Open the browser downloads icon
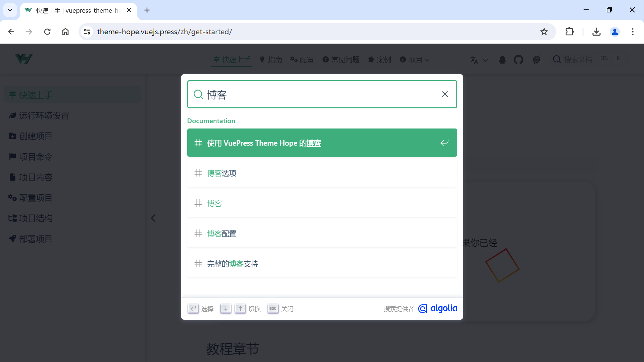This screenshot has width=644, height=362. pos(596,32)
